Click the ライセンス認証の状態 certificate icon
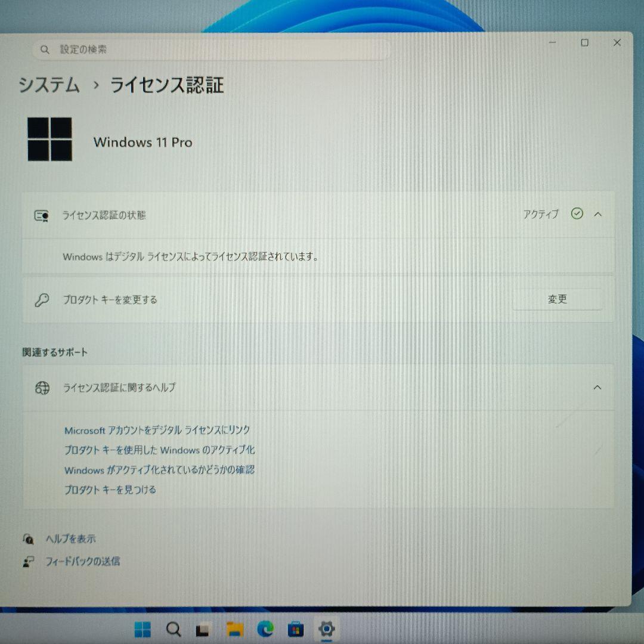The image size is (644, 644). [42, 216]
